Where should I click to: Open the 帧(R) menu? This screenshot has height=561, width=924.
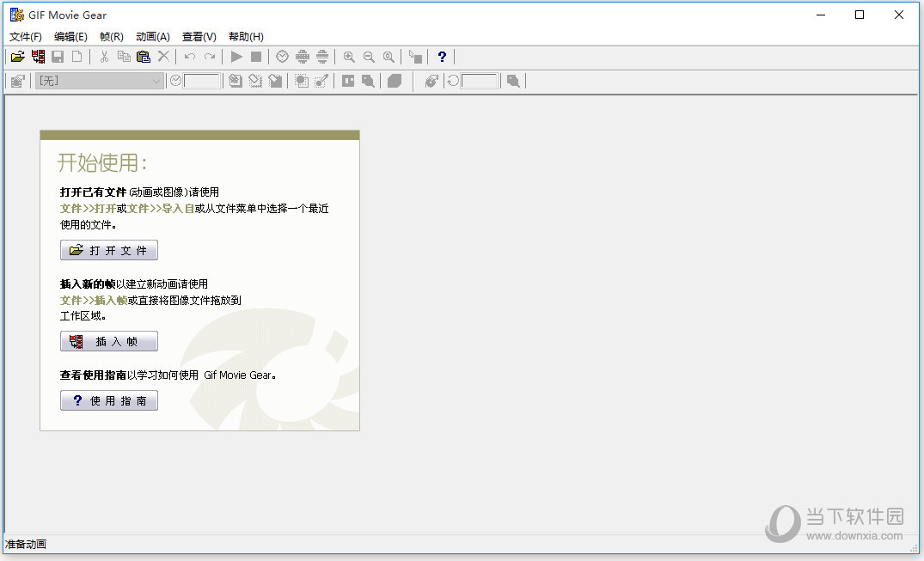(x=112, y=37)
